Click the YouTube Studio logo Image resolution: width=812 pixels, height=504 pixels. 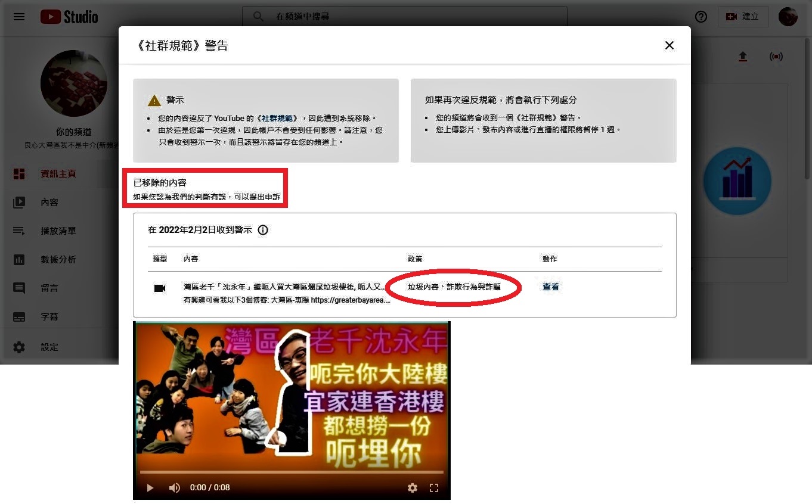69,17
